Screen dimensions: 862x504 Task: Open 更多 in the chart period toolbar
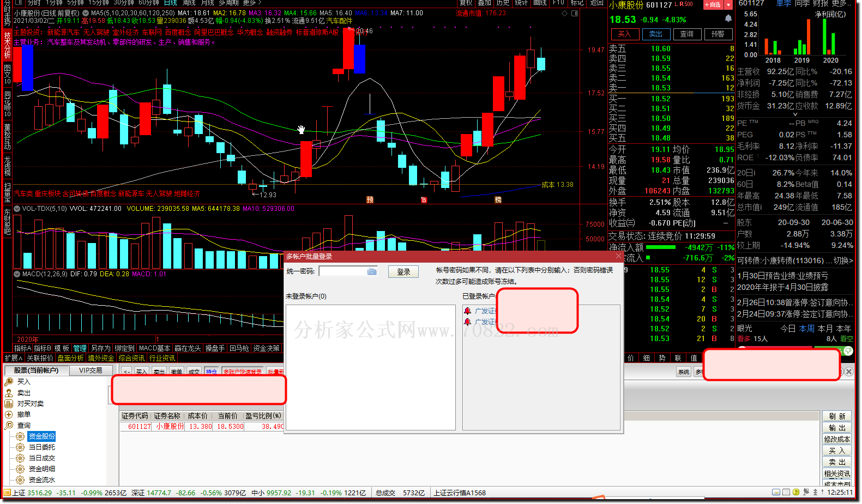pyautogui.click(x=252, y=3)
